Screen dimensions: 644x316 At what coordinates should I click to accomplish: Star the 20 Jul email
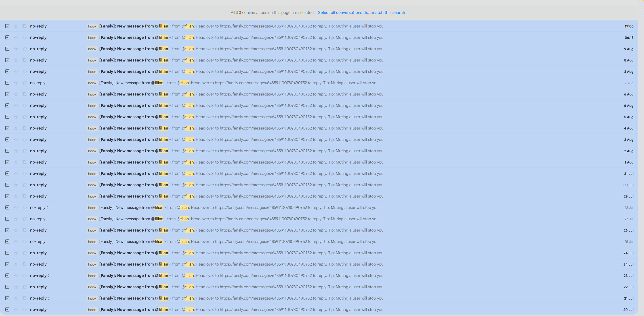click(x=16, y=310)
